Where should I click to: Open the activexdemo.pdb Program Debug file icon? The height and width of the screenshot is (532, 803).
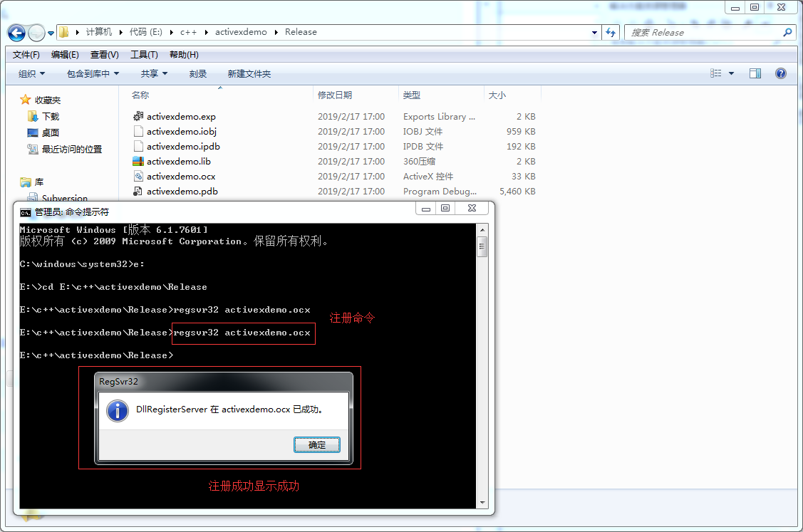click(138, 191)
